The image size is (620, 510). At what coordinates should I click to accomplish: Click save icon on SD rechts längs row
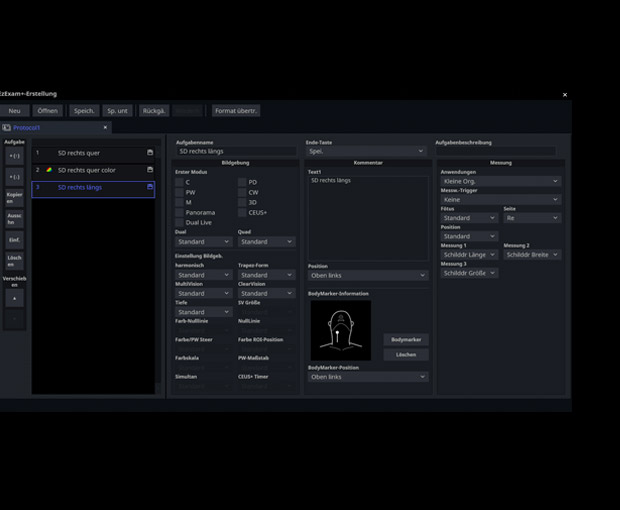point(150,187)
